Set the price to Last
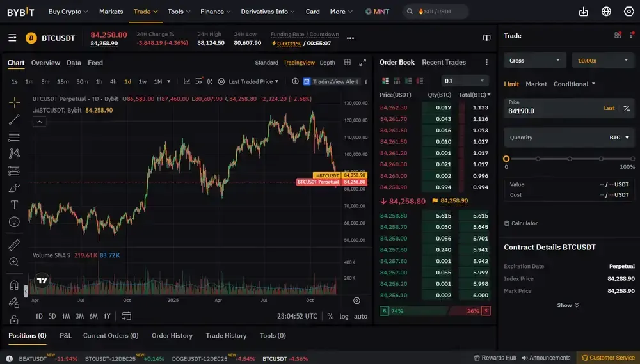The width and height of the screenshot is (640, 364). [609, 108]
